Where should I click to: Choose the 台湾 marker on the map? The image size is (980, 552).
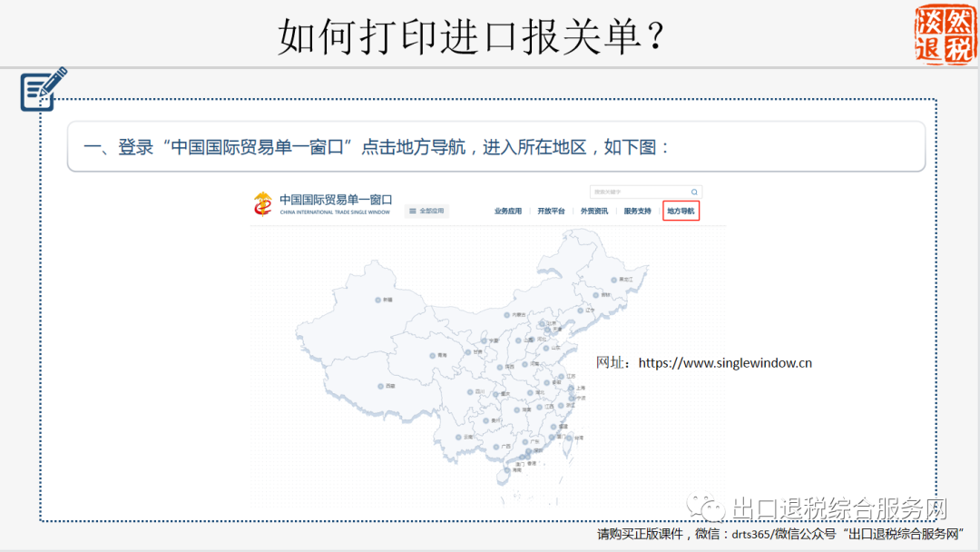(x=569, y=439)
